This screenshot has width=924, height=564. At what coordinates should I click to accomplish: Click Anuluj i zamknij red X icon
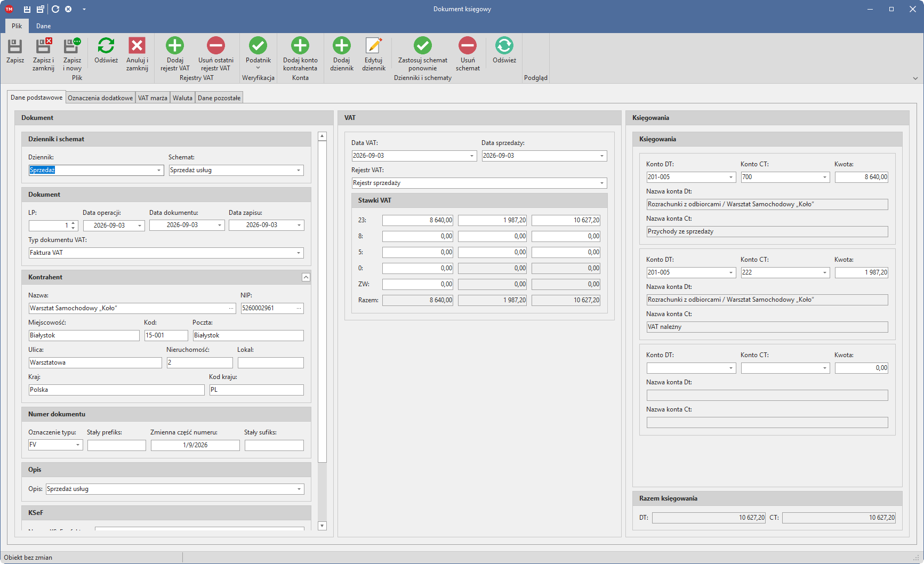click(x=137, y=45)
